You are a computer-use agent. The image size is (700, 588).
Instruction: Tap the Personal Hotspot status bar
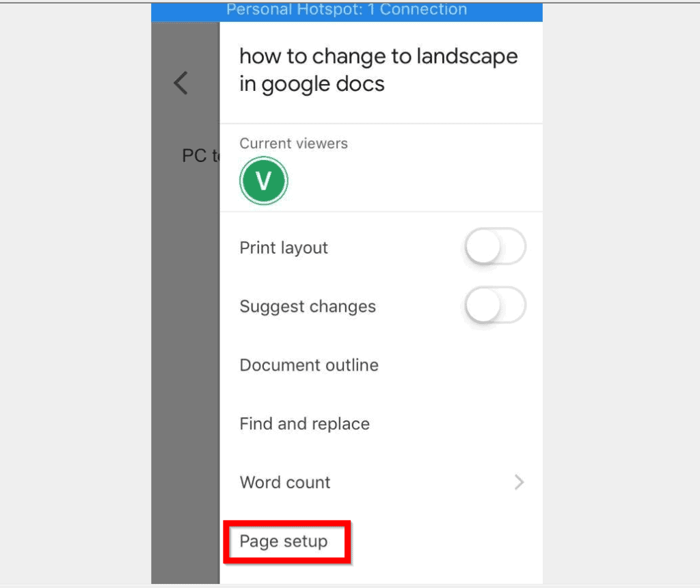pos(347,11)
